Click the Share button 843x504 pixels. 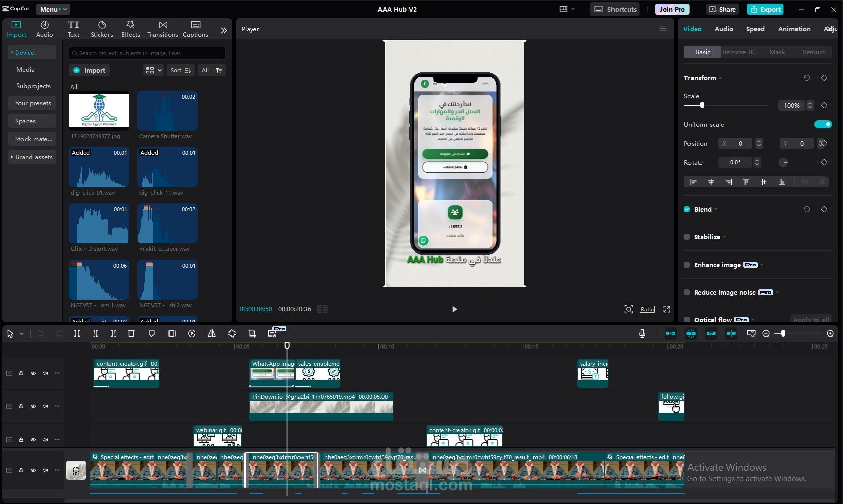click(722, 9)
